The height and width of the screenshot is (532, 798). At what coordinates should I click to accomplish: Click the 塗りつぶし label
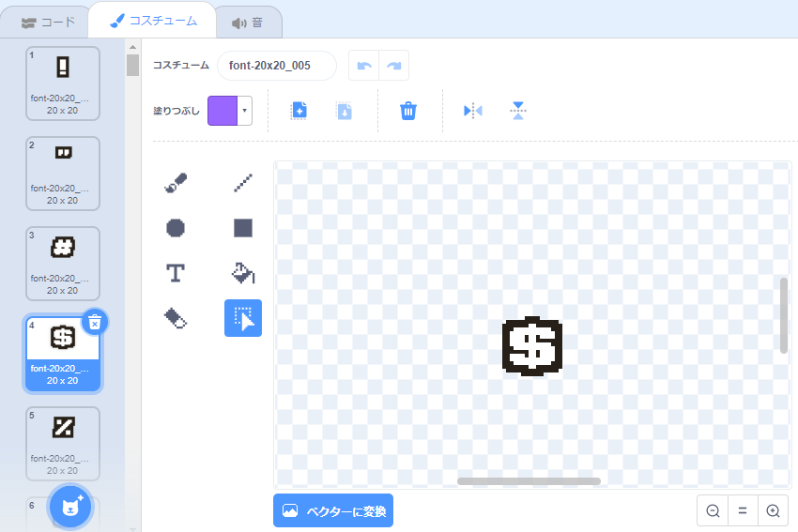[176, 111]
